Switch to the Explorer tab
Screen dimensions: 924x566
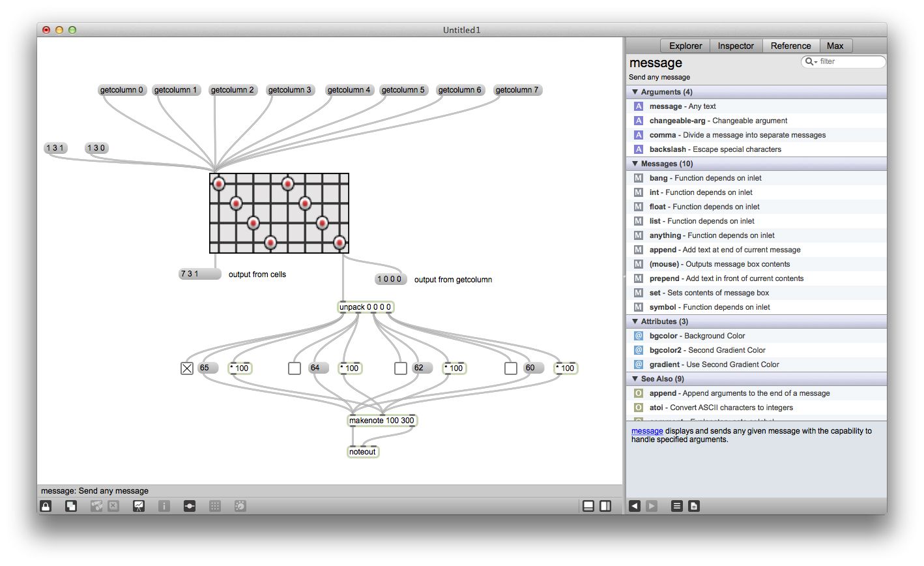click(x=684, y=46)
